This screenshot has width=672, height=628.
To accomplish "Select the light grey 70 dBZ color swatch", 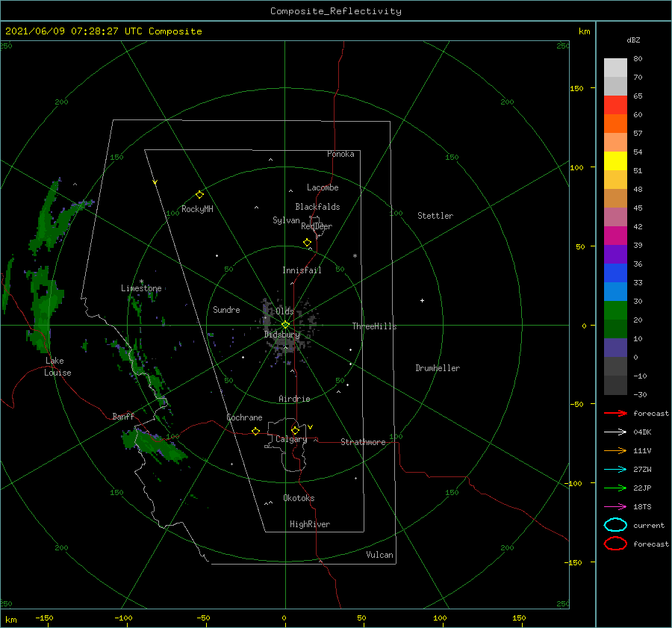I will click(x=615, y=68).
